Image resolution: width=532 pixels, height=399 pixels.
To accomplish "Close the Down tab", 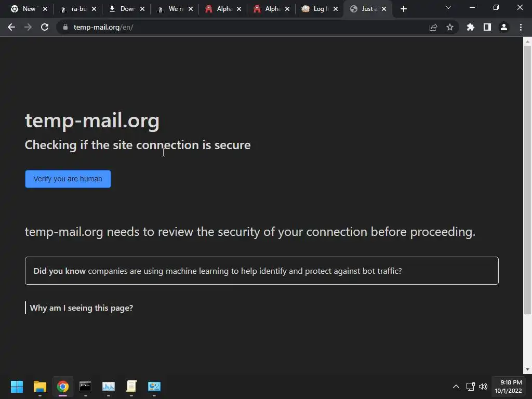I will click(x=142, y=9).
